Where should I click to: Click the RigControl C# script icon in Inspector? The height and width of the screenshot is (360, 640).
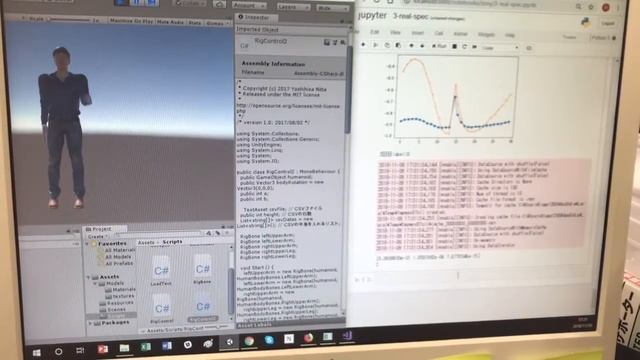pyautogui.click(x=244, y=46)
